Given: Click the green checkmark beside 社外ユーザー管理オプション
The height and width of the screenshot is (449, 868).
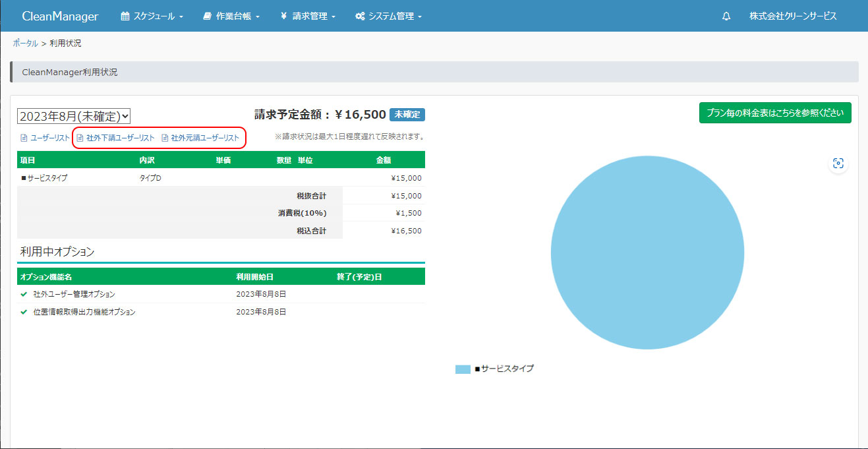Looking at the screenshot, I should tap(24, 294).
